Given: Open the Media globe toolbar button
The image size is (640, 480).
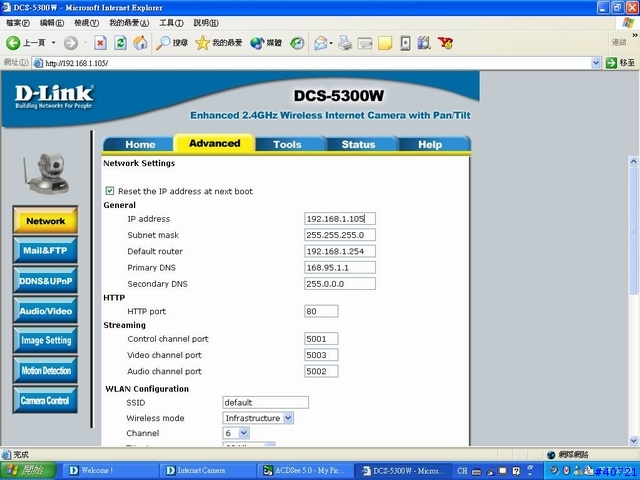Looking at the screenshot, I should point(266,43).
